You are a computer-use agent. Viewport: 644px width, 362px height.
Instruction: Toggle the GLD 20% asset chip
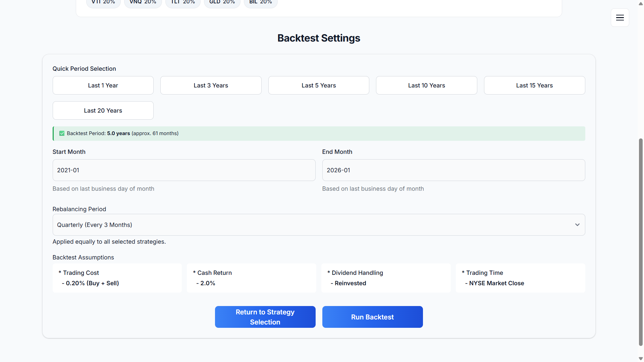point(222,2)
